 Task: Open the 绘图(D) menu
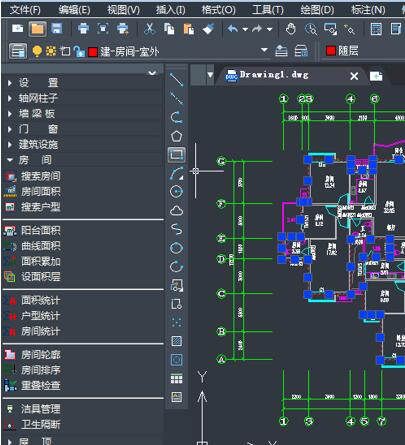317,10
